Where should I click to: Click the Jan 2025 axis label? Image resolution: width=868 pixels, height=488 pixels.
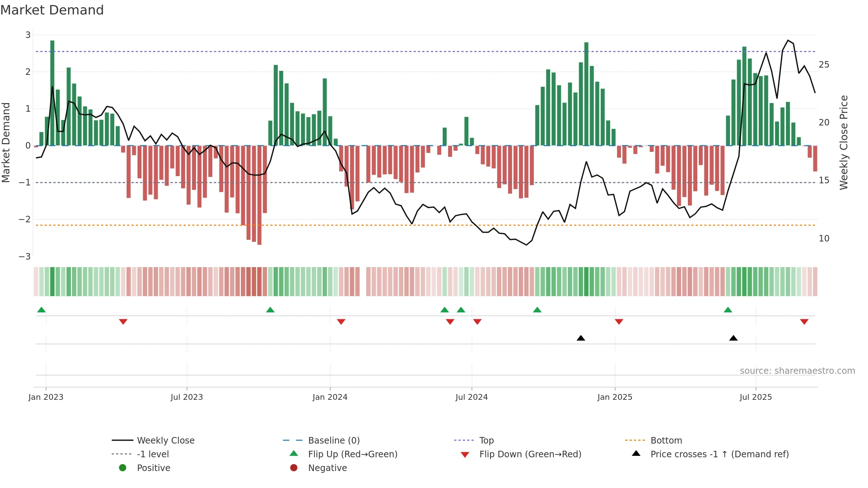[x=615, y=397]
